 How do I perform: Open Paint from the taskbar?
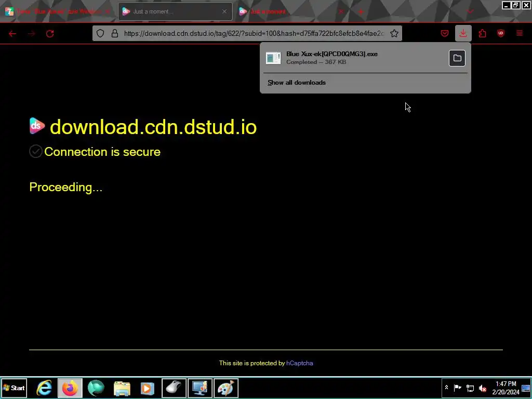click(x=226, y=388)
